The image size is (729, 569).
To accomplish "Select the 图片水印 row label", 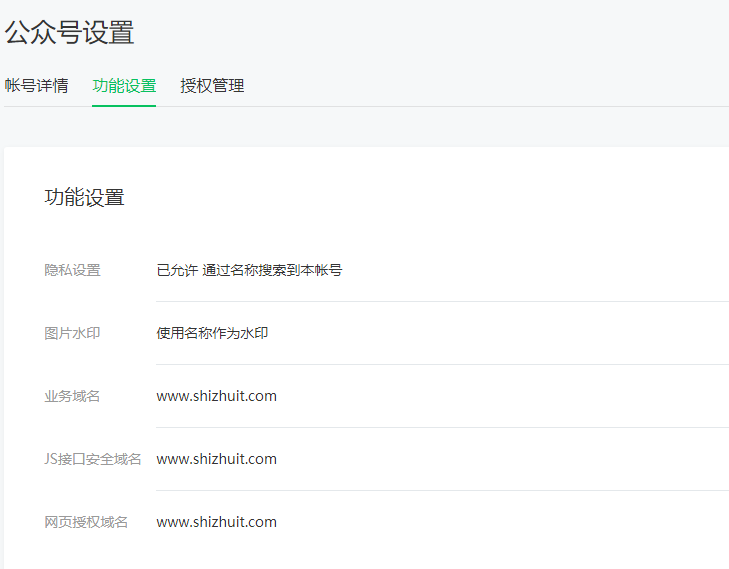I will (x=72, y=333).
